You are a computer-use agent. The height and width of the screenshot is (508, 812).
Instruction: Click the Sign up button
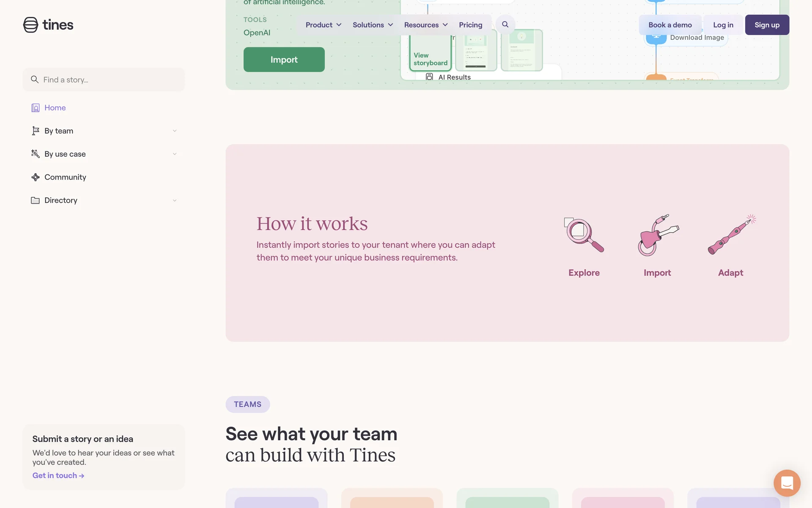click(x=767, y=25)
